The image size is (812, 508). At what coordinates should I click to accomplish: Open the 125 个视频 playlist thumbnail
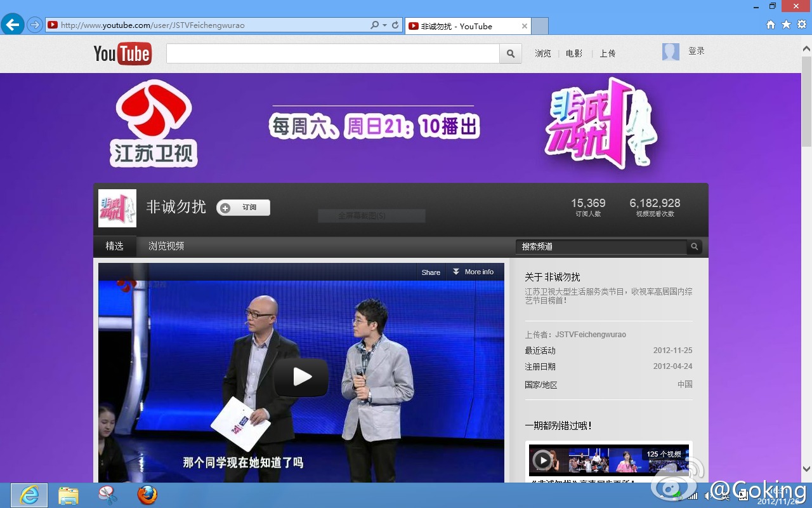(x=609, y=460)
